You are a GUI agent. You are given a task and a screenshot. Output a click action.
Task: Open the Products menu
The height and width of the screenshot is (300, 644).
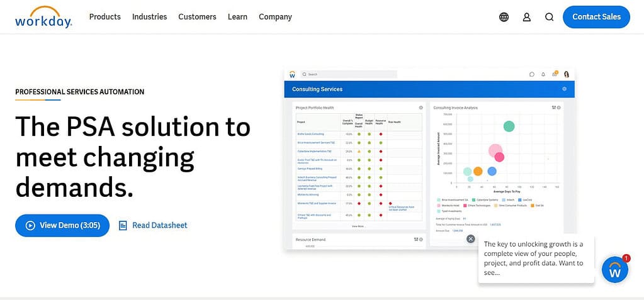[x=105, y=17]
